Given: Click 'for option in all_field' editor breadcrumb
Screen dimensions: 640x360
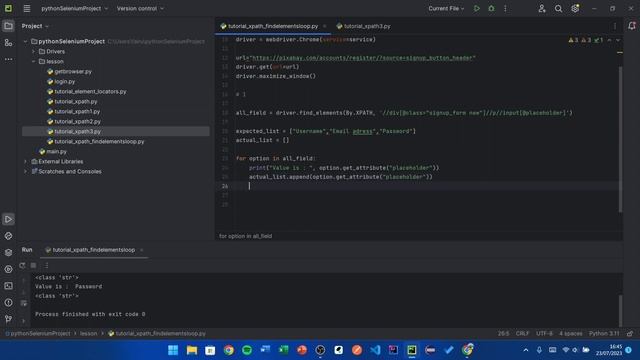Looking at the screenshot, I should (x=245, y=236).
